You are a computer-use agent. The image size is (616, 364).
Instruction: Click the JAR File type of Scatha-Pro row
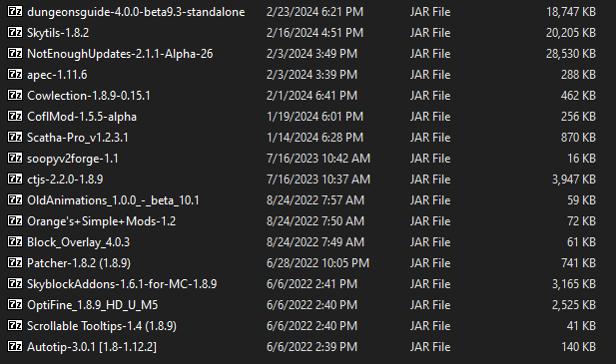pos(430,138)
